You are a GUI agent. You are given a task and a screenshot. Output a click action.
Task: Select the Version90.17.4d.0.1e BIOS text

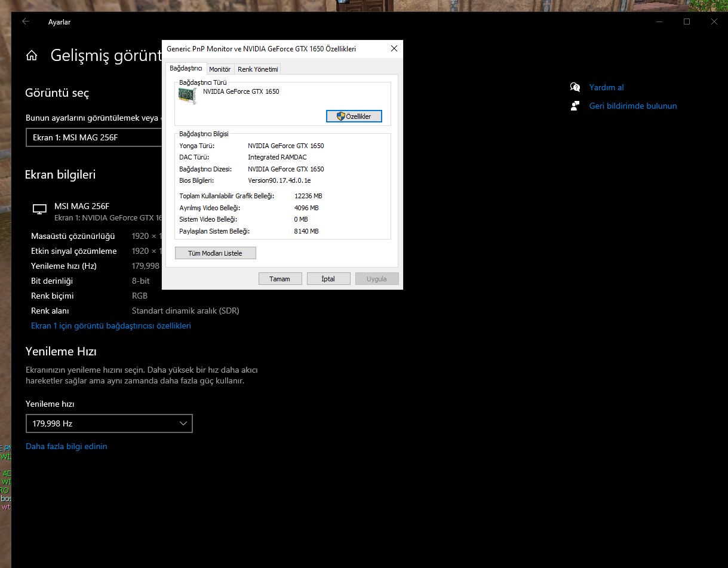[x=279, y=180]
